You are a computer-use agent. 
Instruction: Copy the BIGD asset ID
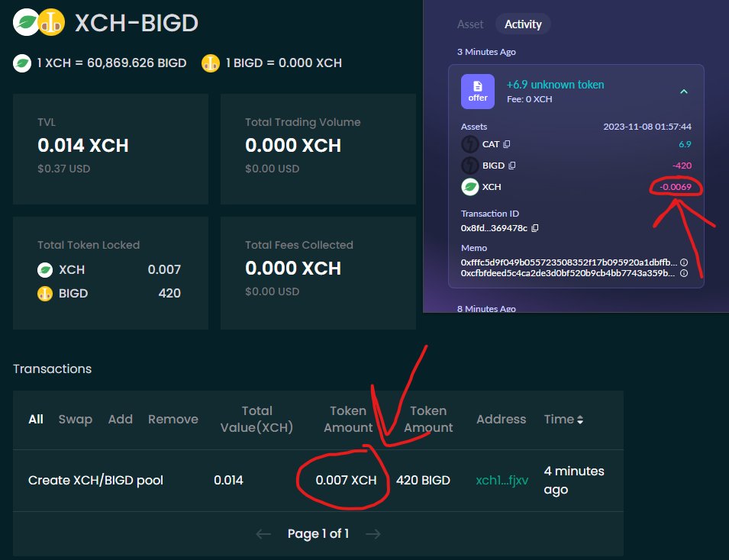(x=512, y=166)
